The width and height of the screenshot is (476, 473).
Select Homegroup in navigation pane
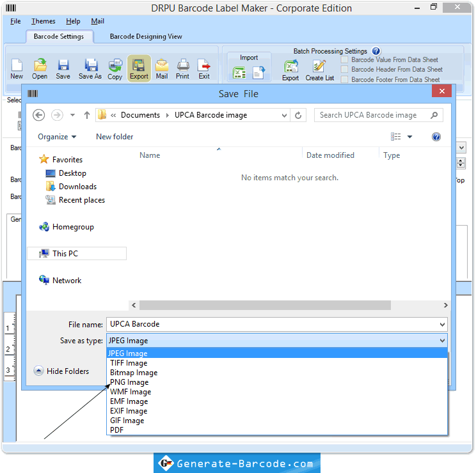pos(67,227)
